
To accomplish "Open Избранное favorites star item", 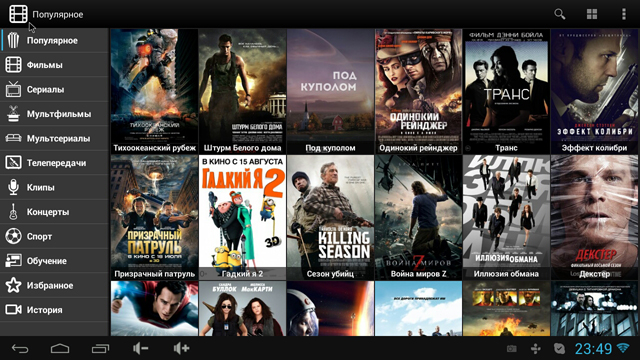I will click(x=54, y=285).
